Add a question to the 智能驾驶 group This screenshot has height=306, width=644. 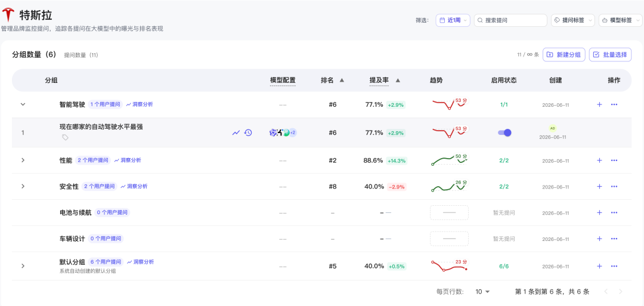click(599, 104)
